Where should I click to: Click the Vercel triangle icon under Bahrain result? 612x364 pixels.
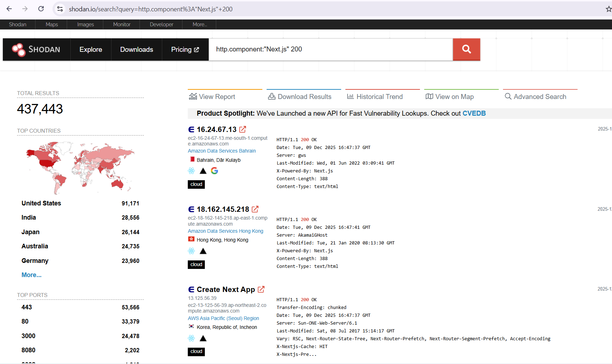pos(203,171)
